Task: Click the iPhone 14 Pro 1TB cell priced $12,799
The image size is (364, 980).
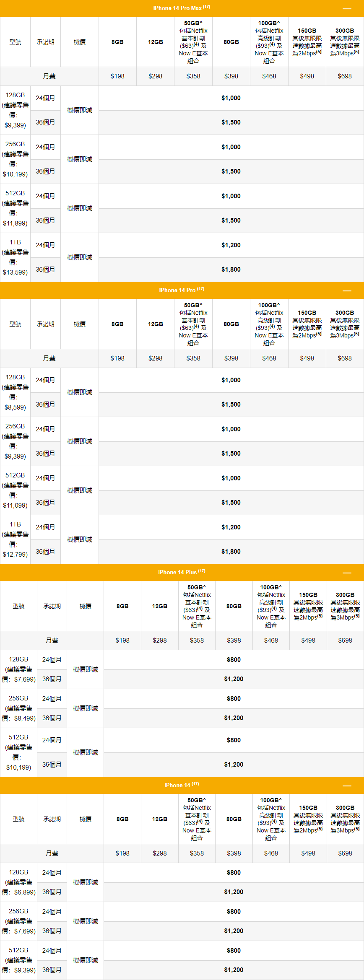Action: pyautogui.click(x=15, y=539)
